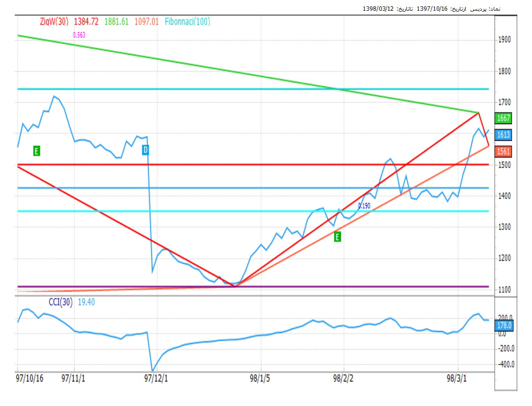
Task: Click the 98/1/5 date axis label
Action: 260,378
